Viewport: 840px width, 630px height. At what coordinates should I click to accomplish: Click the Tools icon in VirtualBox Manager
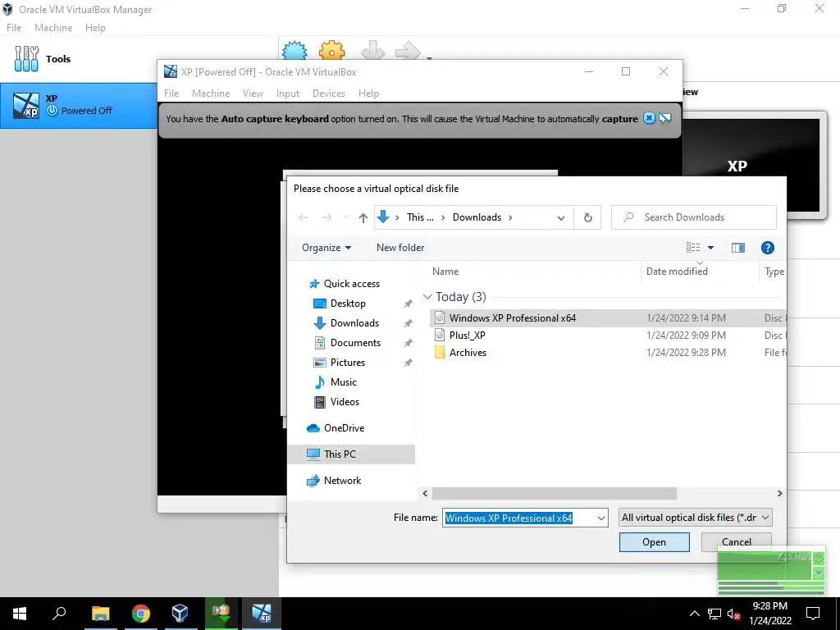[x=26, y=58]
